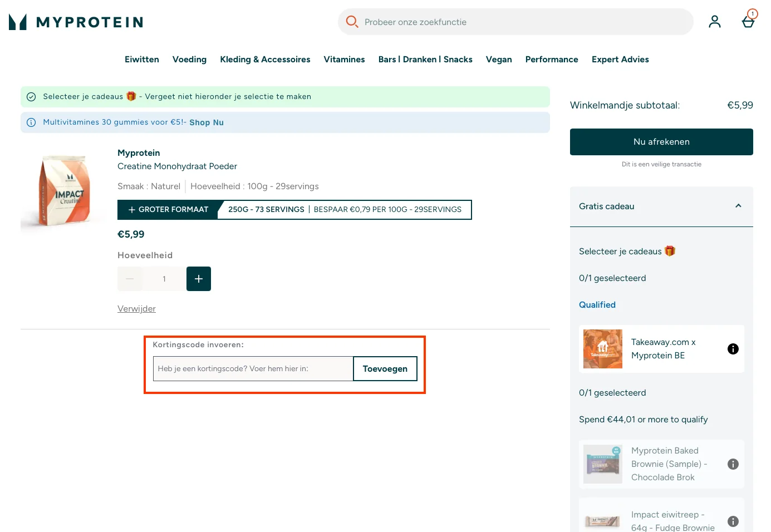Collapse the Gratis cadeau section
The image size is (771, 532).
click(738, 206)
